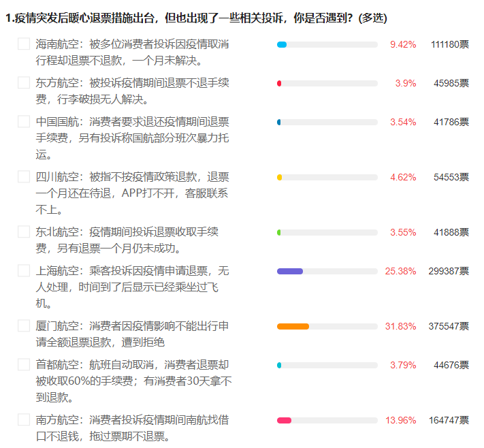The image size is (484, 448).
Task: Select the 南方航空 checkbox
Action: click(24, 420)
